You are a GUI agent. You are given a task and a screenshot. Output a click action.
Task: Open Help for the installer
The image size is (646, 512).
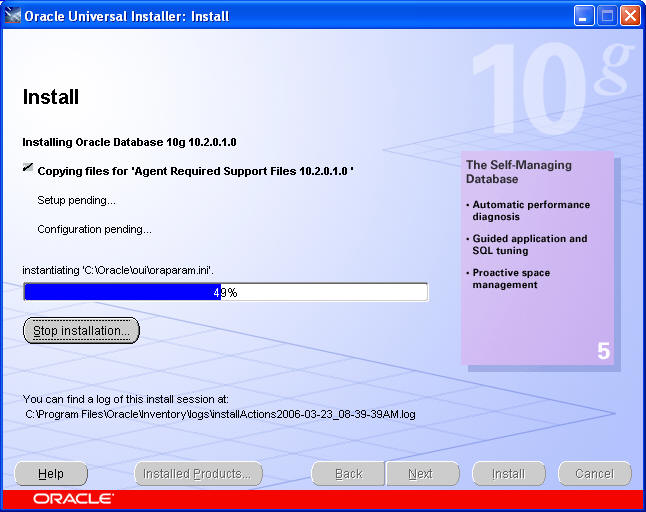point(51,474)
